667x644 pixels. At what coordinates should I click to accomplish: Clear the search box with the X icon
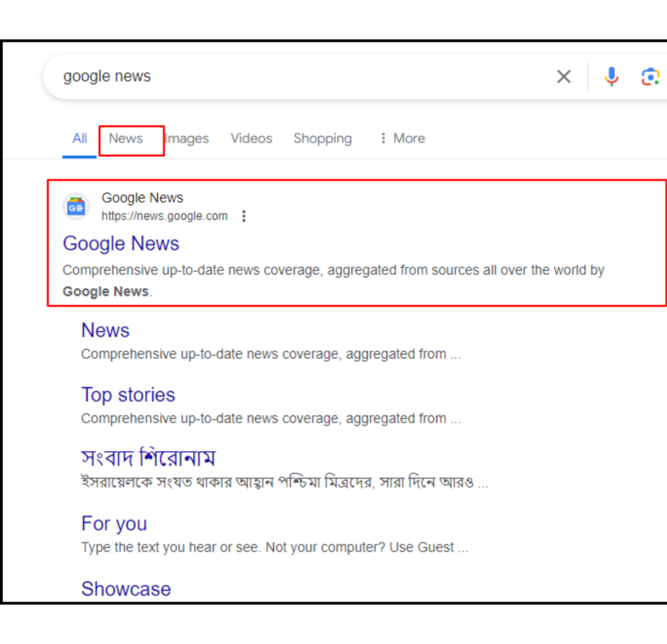[563, 77]
